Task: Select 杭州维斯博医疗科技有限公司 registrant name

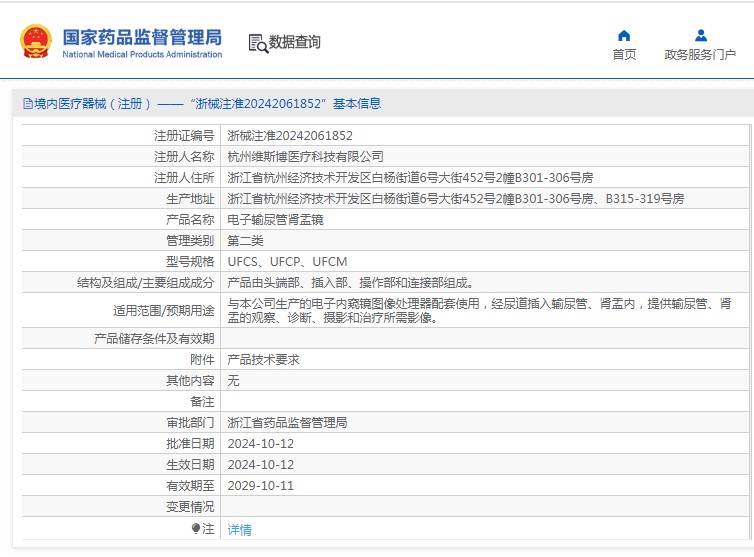Action: tap(305, 156)
